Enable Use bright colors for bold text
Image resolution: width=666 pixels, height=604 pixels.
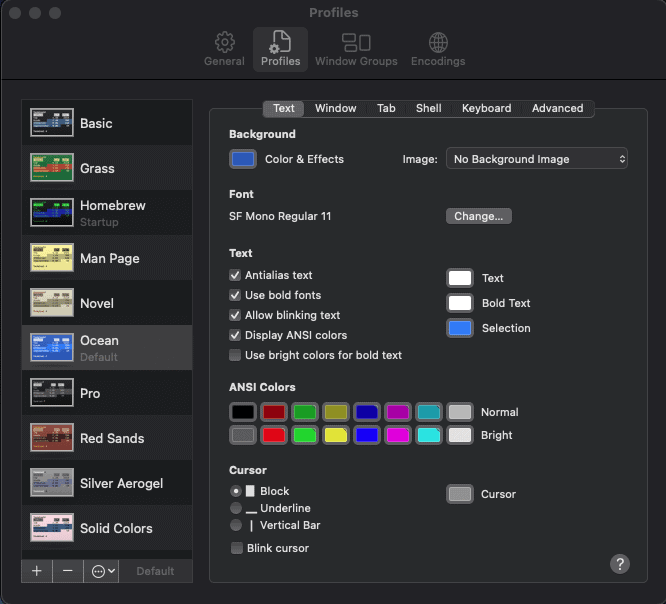(235, 355)
